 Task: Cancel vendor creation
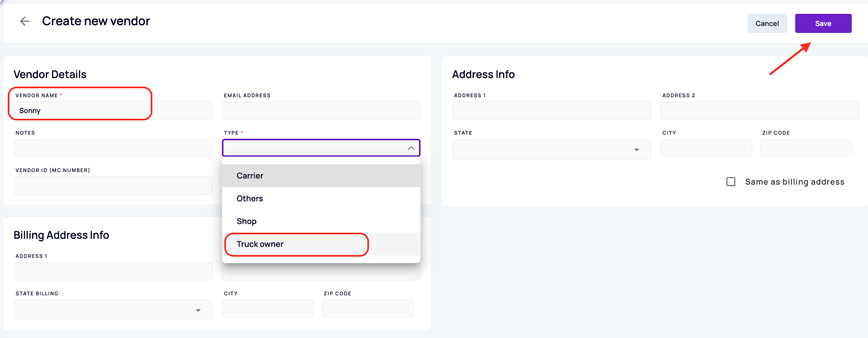coord(767,24)
